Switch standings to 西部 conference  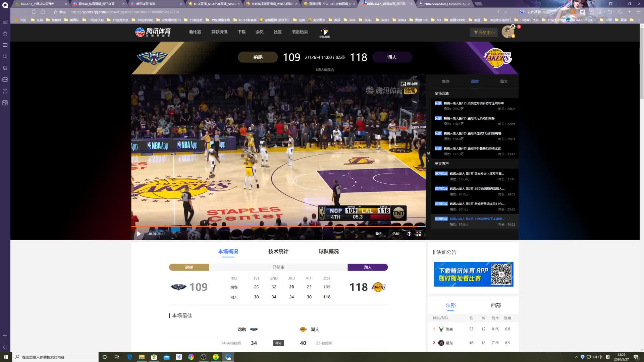point(496,305)
